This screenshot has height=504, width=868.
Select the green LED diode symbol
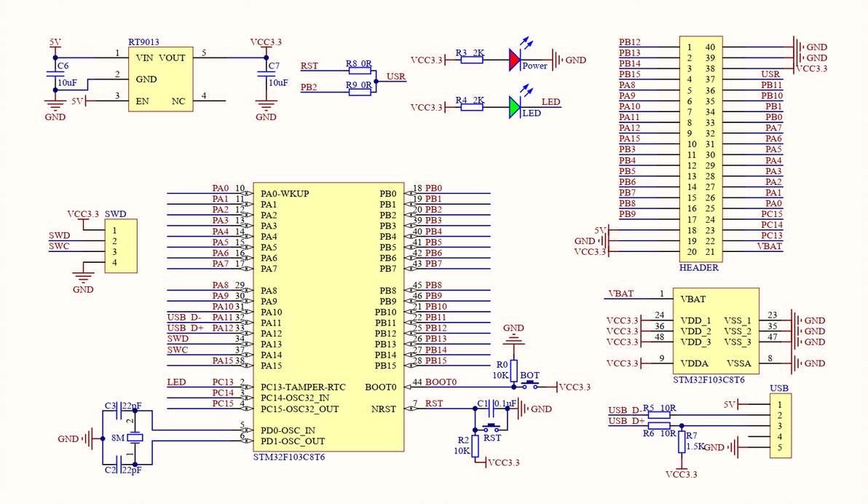tap(515, 107)
